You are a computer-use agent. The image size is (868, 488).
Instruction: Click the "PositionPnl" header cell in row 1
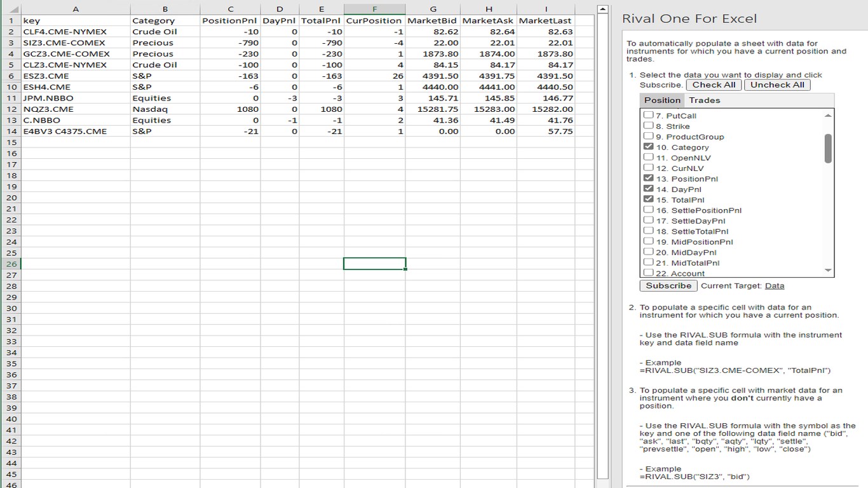click(231, 21)
